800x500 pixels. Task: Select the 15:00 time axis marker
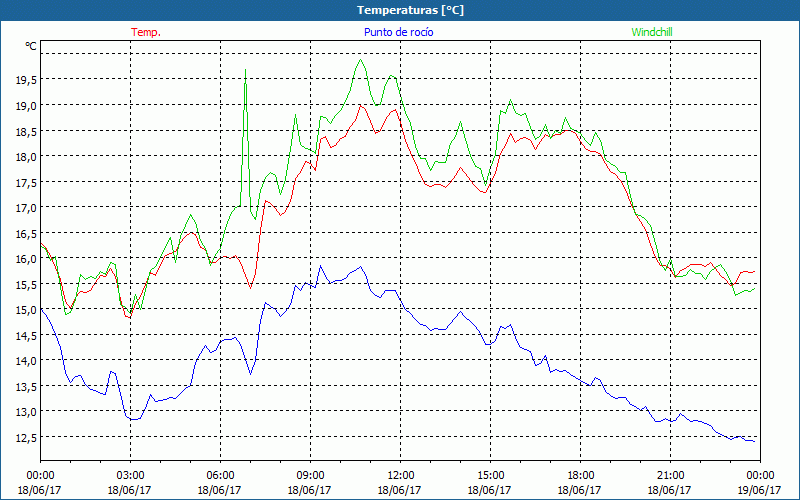[490, 475]
